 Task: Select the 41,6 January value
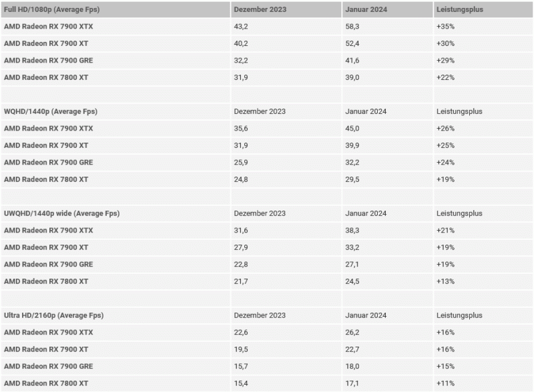(354, 60)
